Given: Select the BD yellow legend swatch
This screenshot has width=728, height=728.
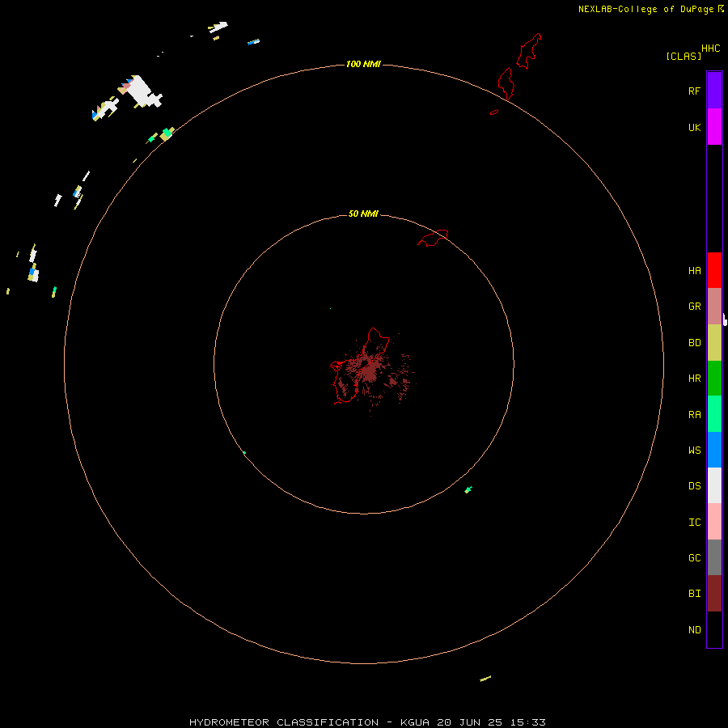Looking at the screenshot, I should pyautogui.click(x=714, y=343).
